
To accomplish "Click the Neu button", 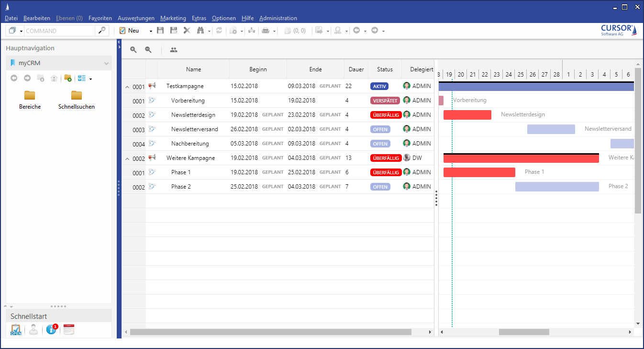I will click(x=129, y=31).
